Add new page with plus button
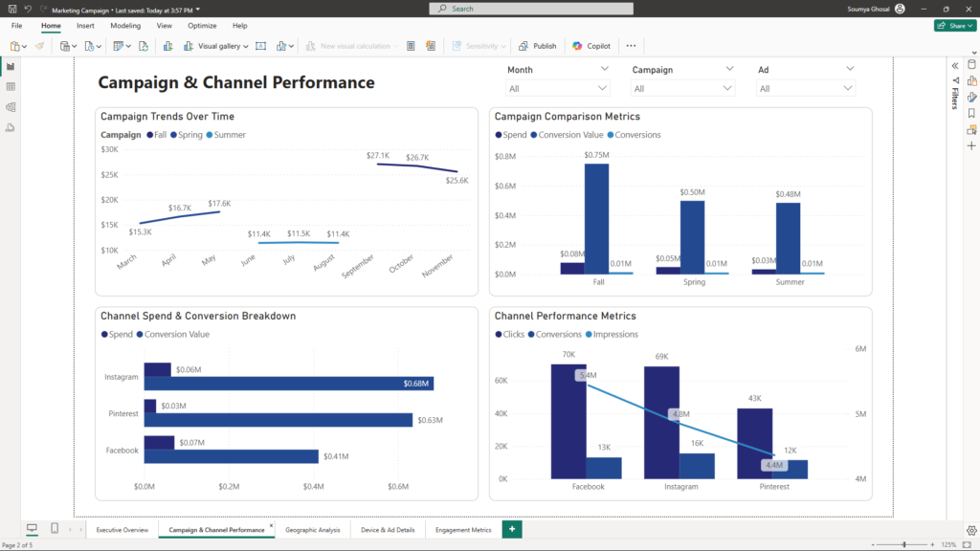Viewport: 980px width, 551px height. [x=512, y=529]
